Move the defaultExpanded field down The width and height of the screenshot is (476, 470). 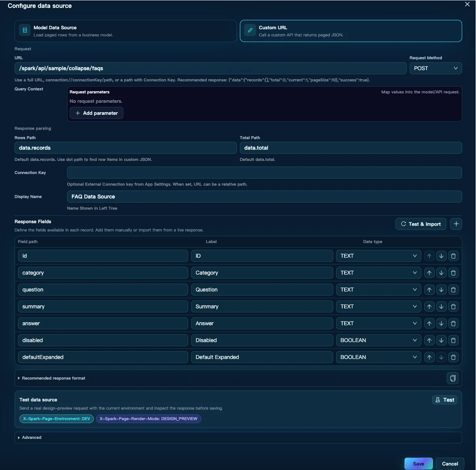(441, 357)
